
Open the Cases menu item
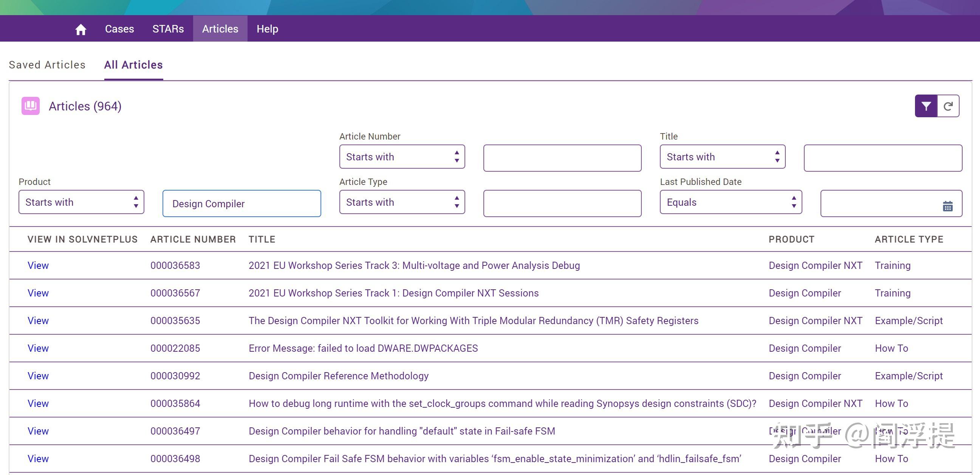119,29
